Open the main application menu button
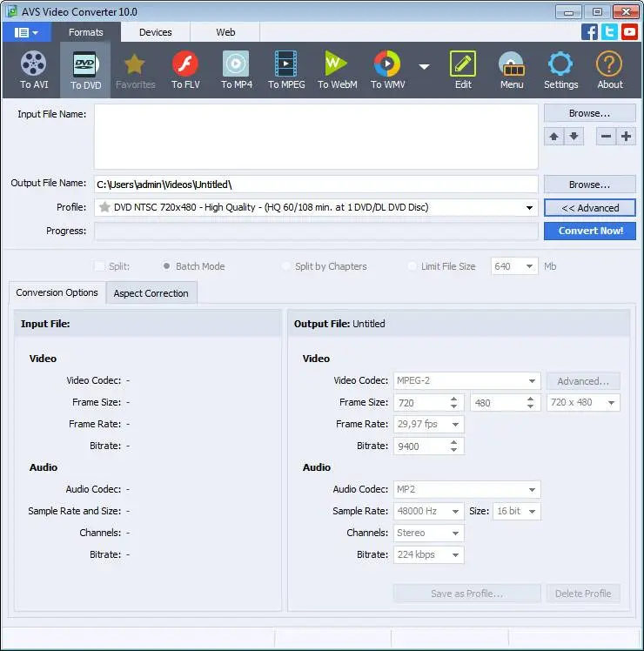 27,32
